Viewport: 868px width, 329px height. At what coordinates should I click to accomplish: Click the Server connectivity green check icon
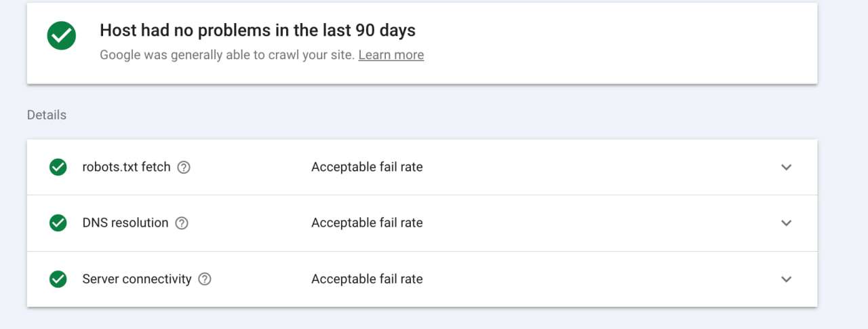point(58,279)
